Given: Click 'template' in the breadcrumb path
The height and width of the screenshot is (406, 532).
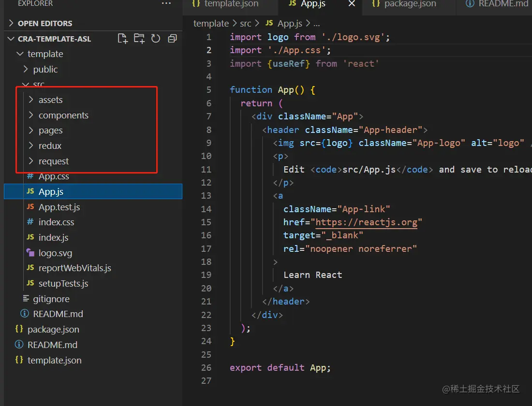Looking at the screenshot, I should pyautogui.click(x=211, y=23).
